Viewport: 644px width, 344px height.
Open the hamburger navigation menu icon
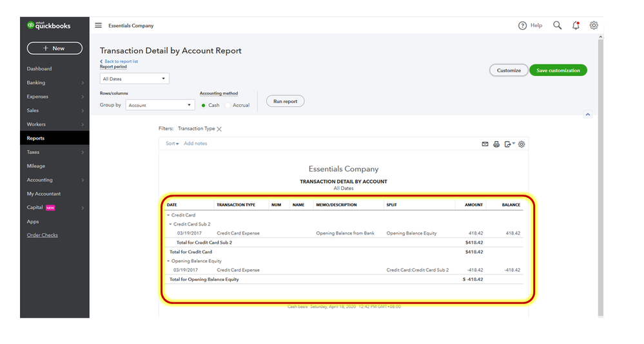click(x=98, y=26)
